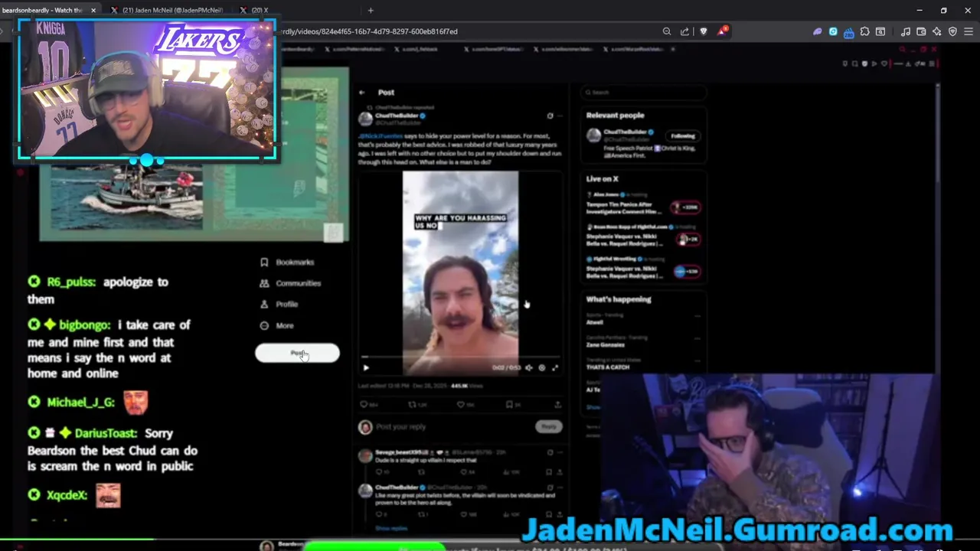
Task: Open the music note playlist icon
Action: click(906, 31)
